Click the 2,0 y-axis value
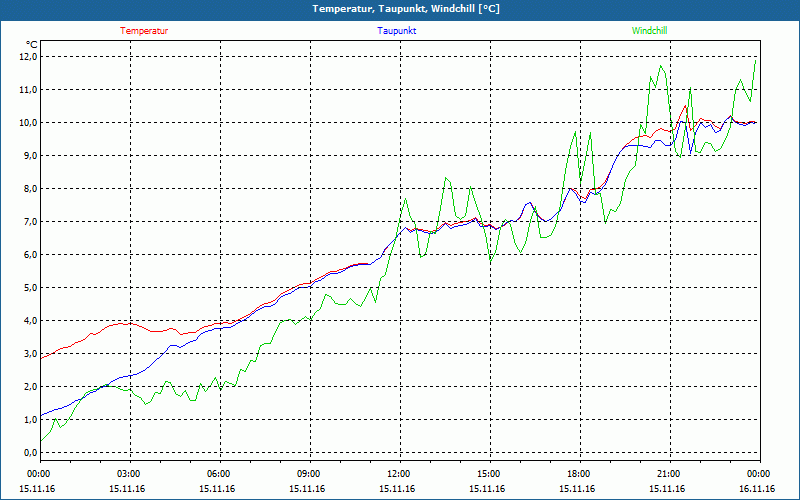800x500 pixels. (30, 387)
